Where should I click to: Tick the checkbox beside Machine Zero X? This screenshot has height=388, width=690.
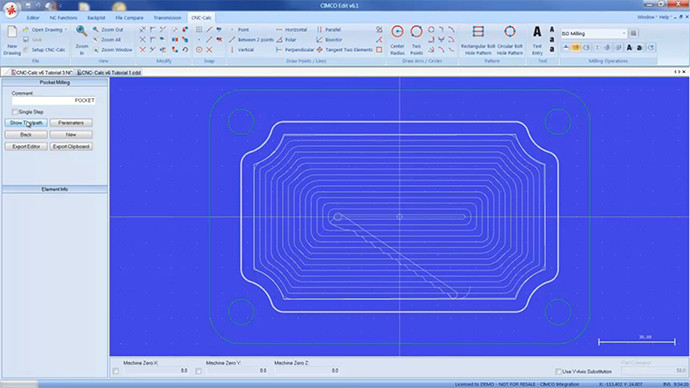pyautogui.click(x=116, y=371)
